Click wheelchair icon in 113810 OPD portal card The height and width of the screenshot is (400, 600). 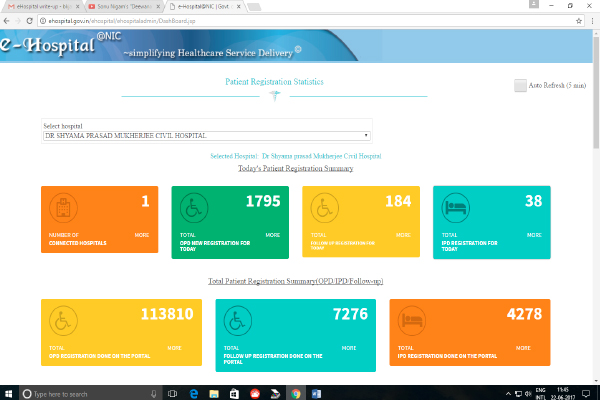click(64, 321)
